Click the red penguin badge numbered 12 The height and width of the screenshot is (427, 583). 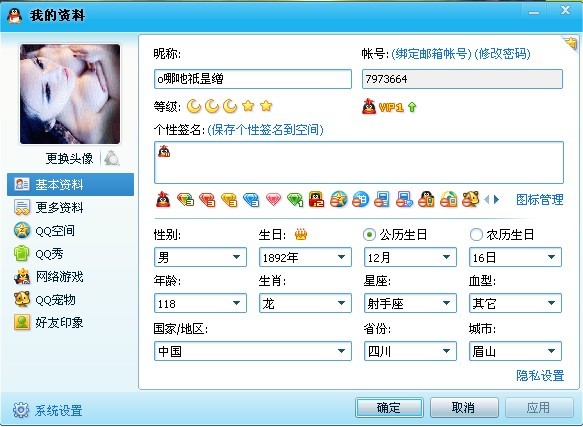[x=316, y=200]
